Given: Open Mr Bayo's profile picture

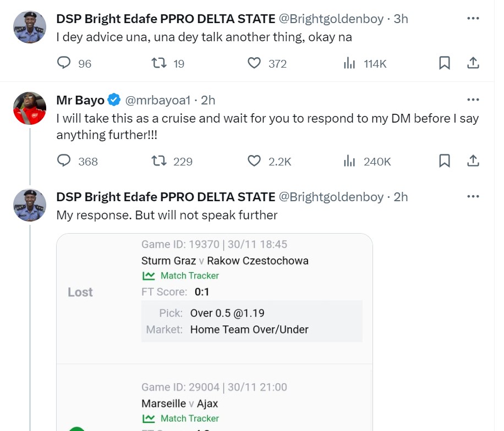Looking at the screenshot, I should pyautogui.click(x=29, y=108).
